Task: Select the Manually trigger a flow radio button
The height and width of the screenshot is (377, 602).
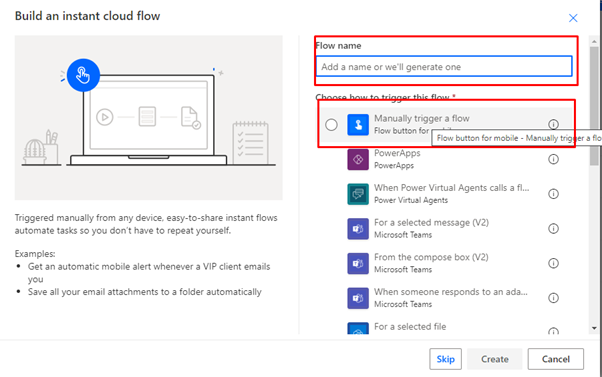Action: pyautogui.click(x=331, y=125)
